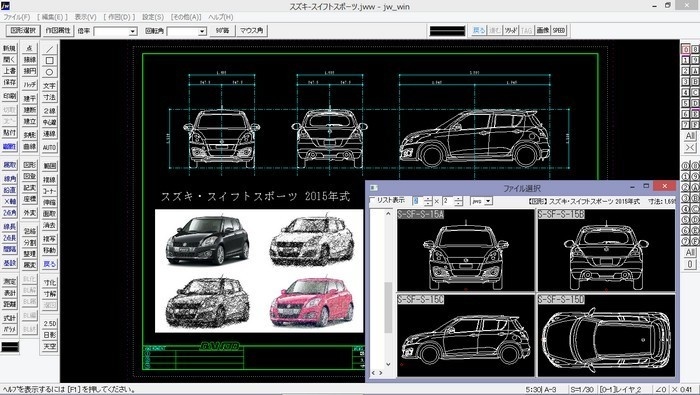The height and width of the screenshot is (395, 700).
Task: Click the SPEED button
Action: [559, 30]
